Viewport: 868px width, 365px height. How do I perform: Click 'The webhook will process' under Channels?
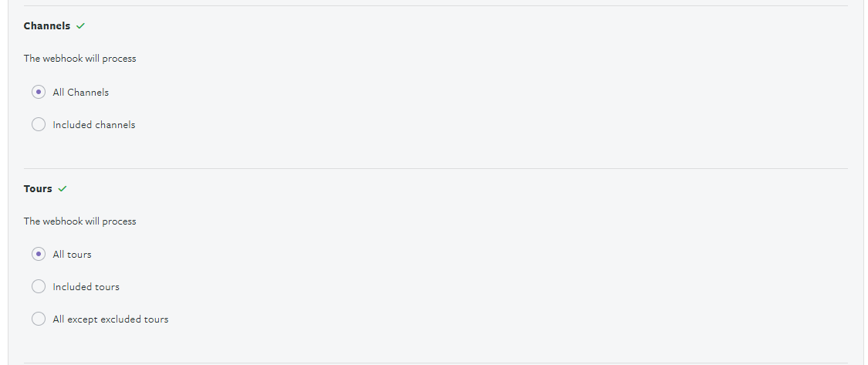pyautogui.click(x=79, y=59)
